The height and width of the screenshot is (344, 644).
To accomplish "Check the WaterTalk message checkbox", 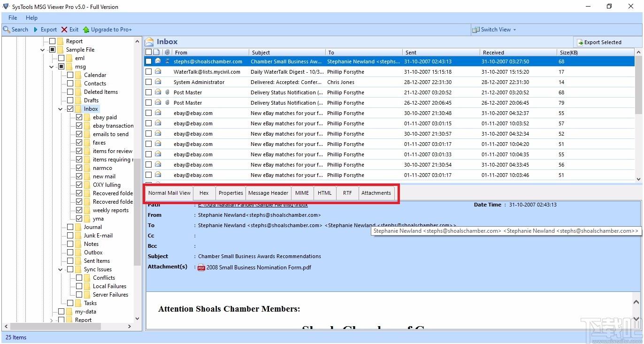I will (x=148, y=72).
